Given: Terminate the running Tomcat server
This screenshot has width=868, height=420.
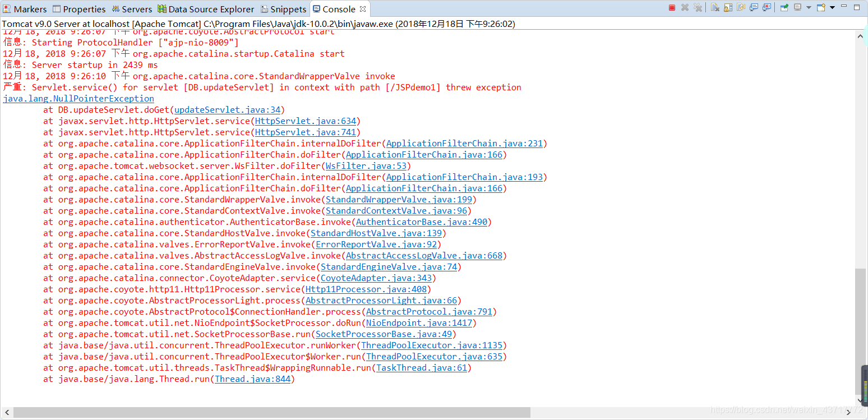Looking at the screenshot, I should click(672, 7).
